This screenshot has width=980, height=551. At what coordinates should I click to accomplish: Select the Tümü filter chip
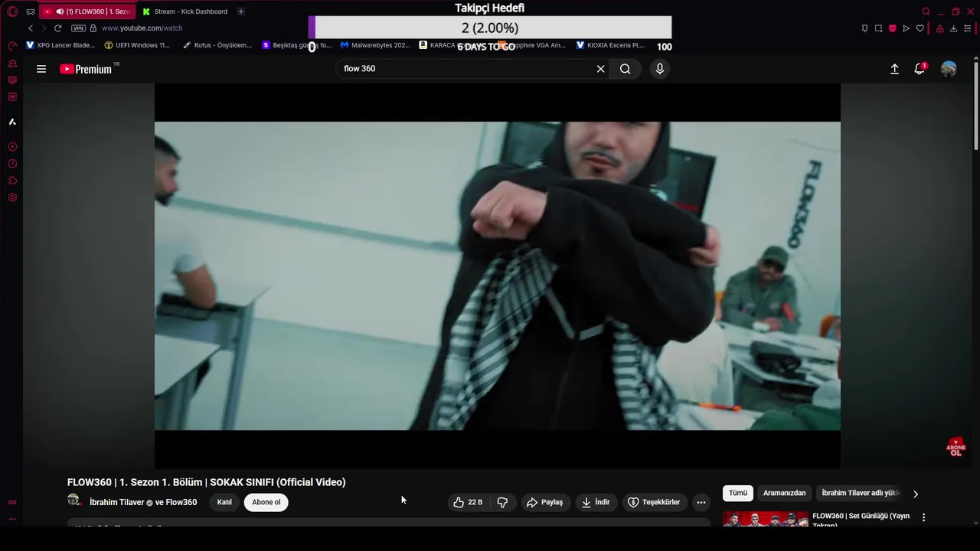(738, 493)
